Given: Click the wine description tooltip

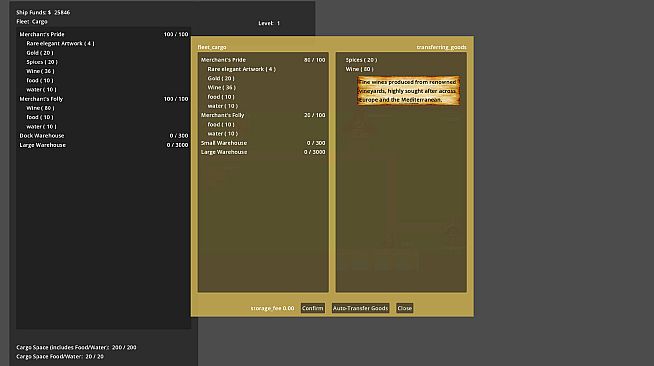Looking at the screenshot, I should tap(408, 91).
